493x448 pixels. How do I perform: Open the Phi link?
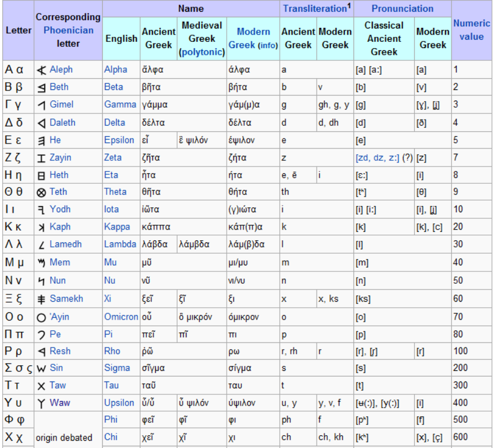click(x=111, y=420)
